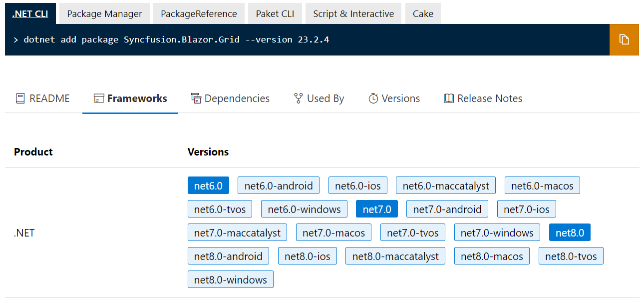Open the Script & Interactive tab
This screenshot has width=644, height=303.
pos(353,13)
